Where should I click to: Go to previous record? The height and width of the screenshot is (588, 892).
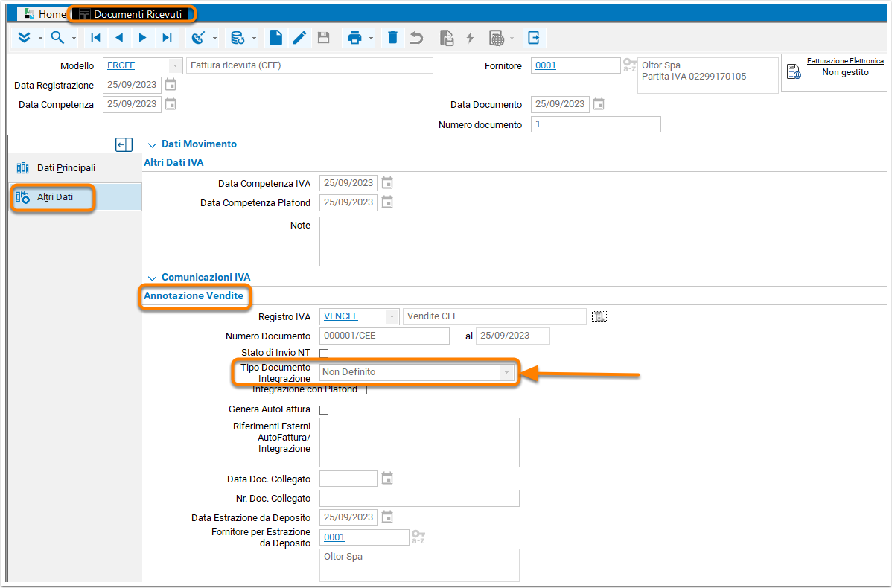tap(119, 38)
